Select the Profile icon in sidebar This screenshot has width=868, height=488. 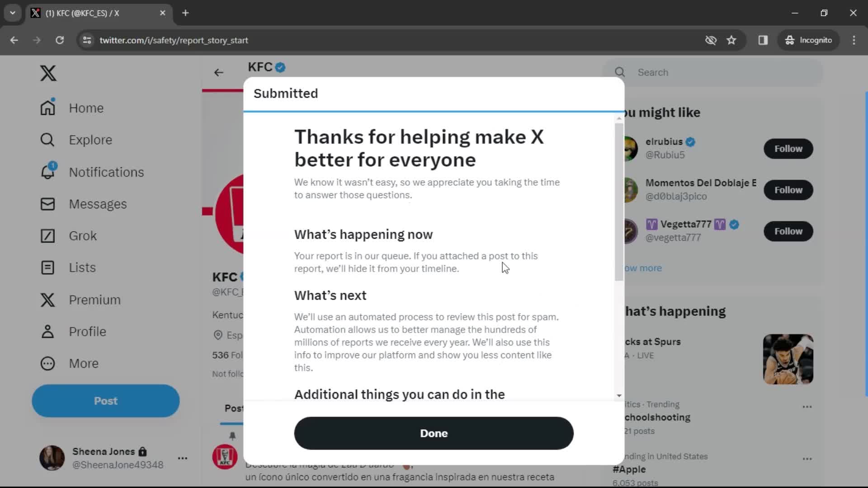coord(47,331)
